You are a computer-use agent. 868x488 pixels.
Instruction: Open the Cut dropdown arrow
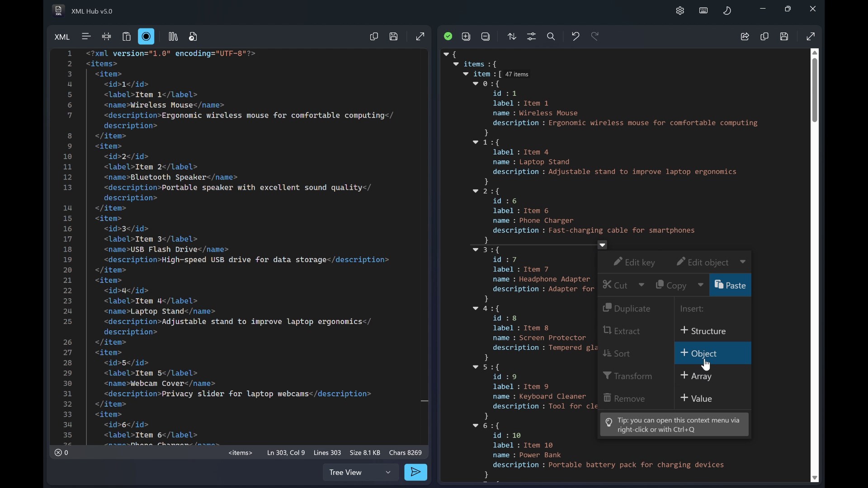coord(642,286)
